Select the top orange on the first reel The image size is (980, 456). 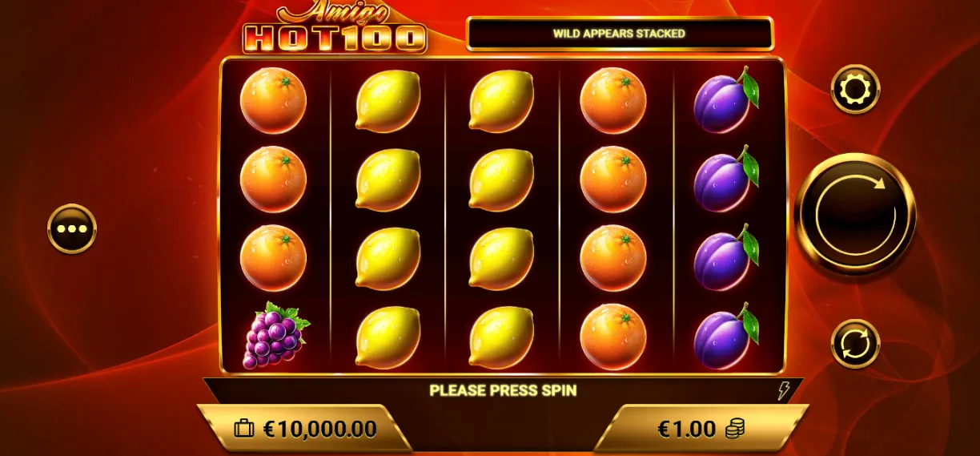pyautogui.click(x=273, y=100)
